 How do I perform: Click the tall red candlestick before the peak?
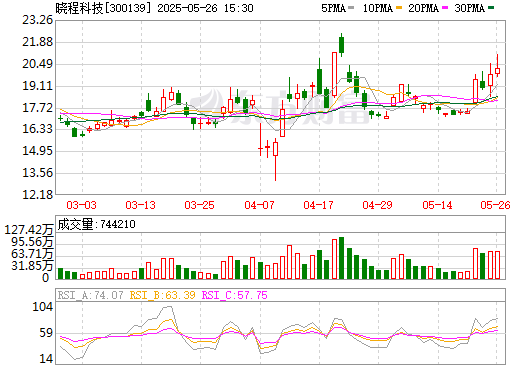click(x=334, y=74)
